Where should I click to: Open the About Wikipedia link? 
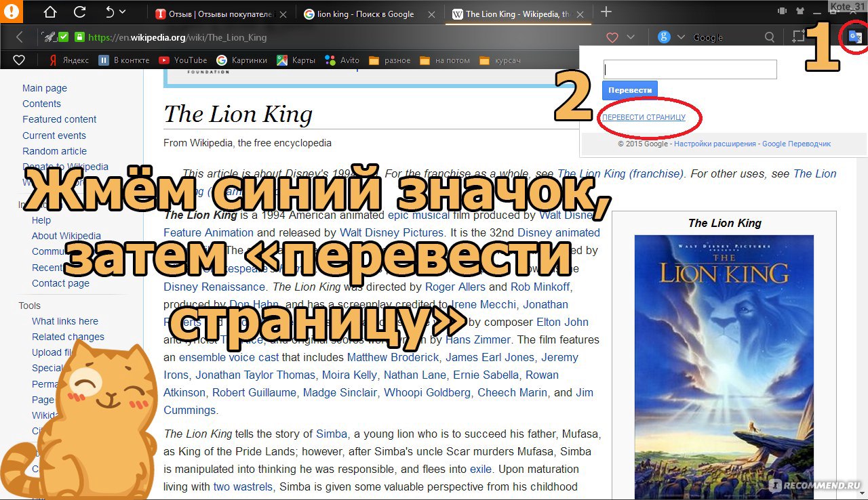click(x=66, y=236)
